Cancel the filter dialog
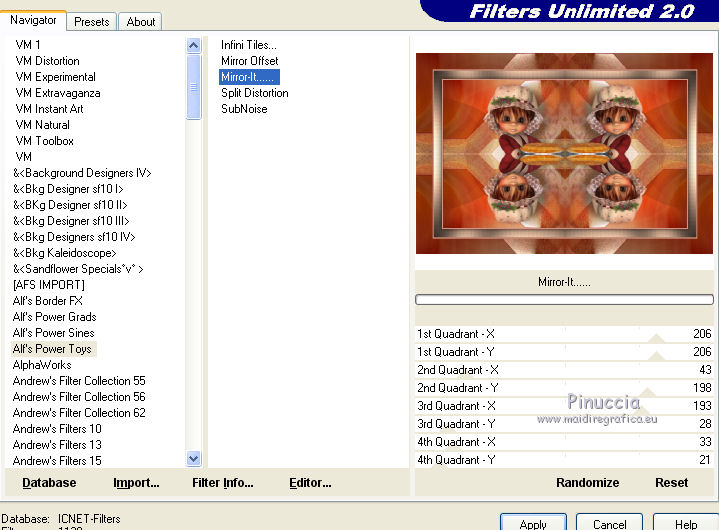 [x=609, y=523]
